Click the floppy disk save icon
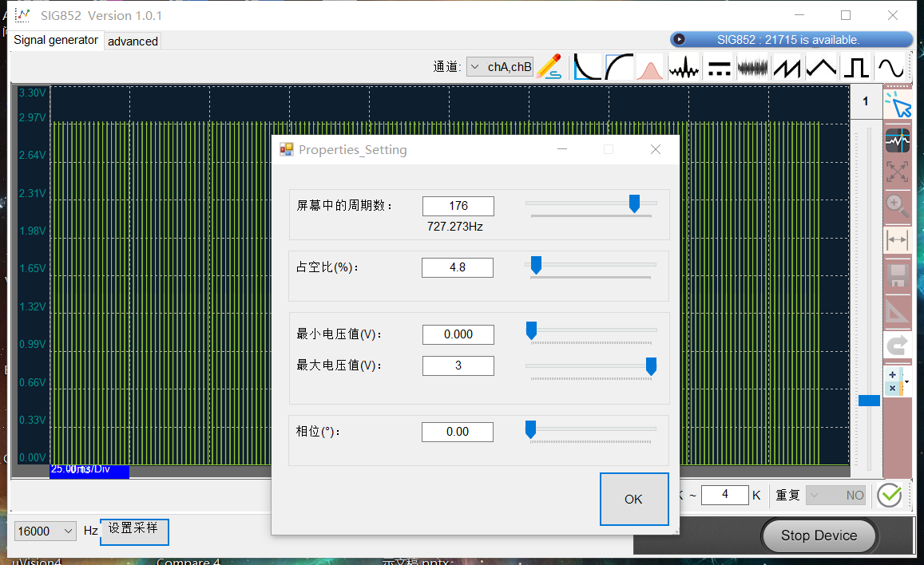924x565 pixels. point(898,275)
